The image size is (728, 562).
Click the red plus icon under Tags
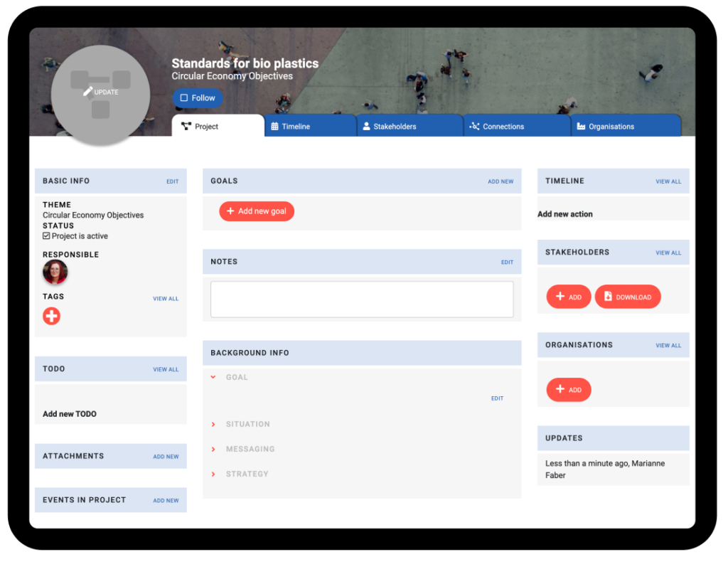(51, 317)
